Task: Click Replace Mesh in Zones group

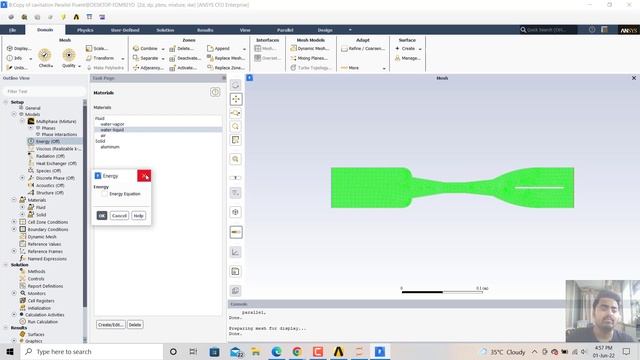Action: (226, 58)
